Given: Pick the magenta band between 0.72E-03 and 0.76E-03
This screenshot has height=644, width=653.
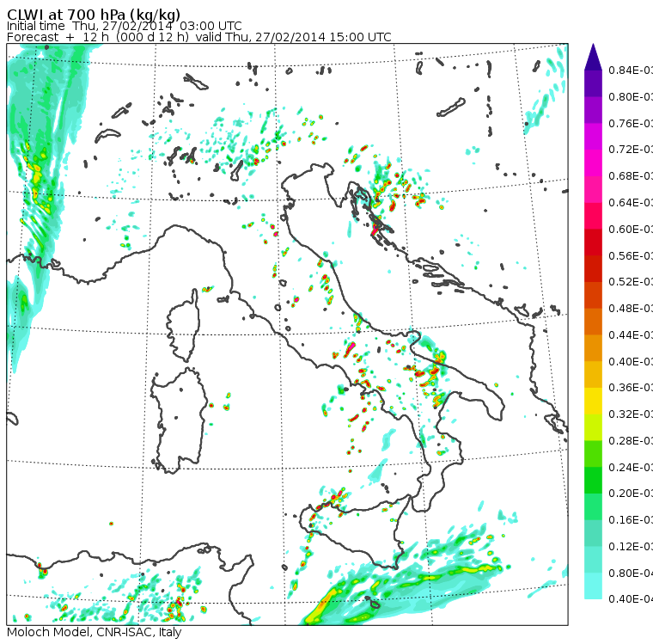Looking at the screenshot, I should click(593, 137).
